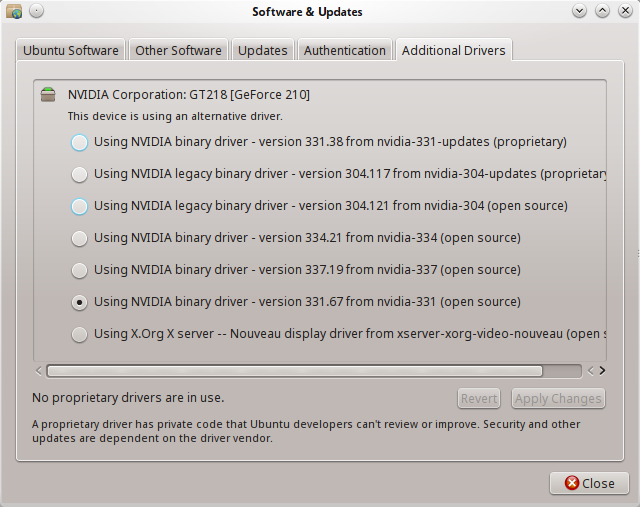Maximize the window with the up-chevron button
Image resolution: width=640 pixels, height=507 pixels.
point(602,11)
